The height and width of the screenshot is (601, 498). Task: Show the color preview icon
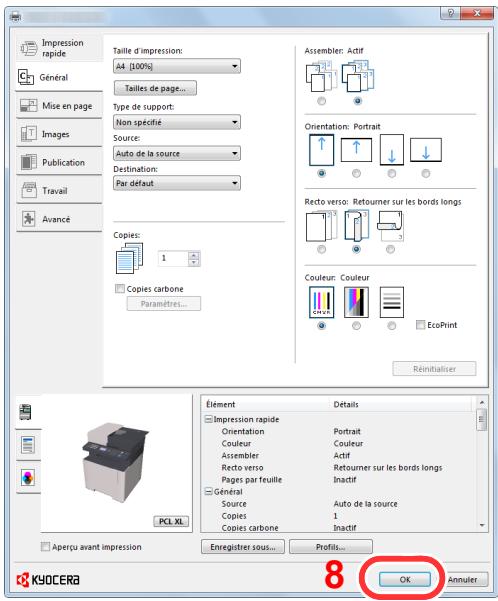pyautogui.click(x=28, y=478)
